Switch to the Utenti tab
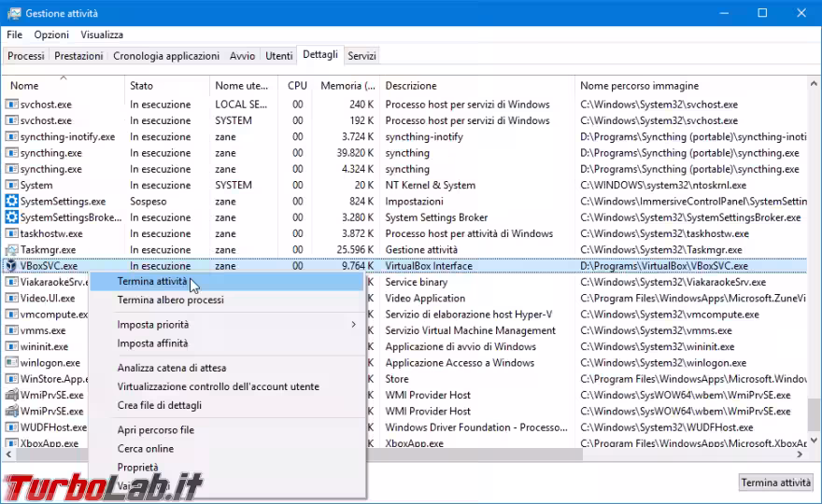The width and height of the screenshot is (822, 504). coord(279,56)
